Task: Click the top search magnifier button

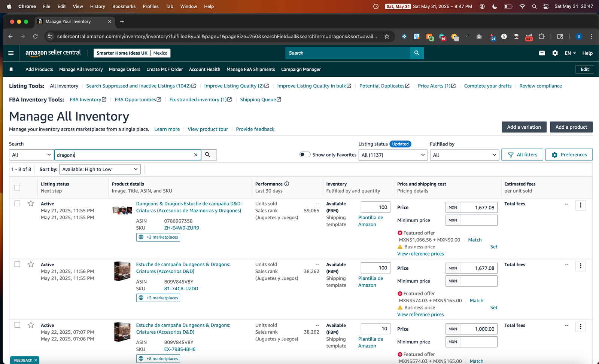Action: 417,53
